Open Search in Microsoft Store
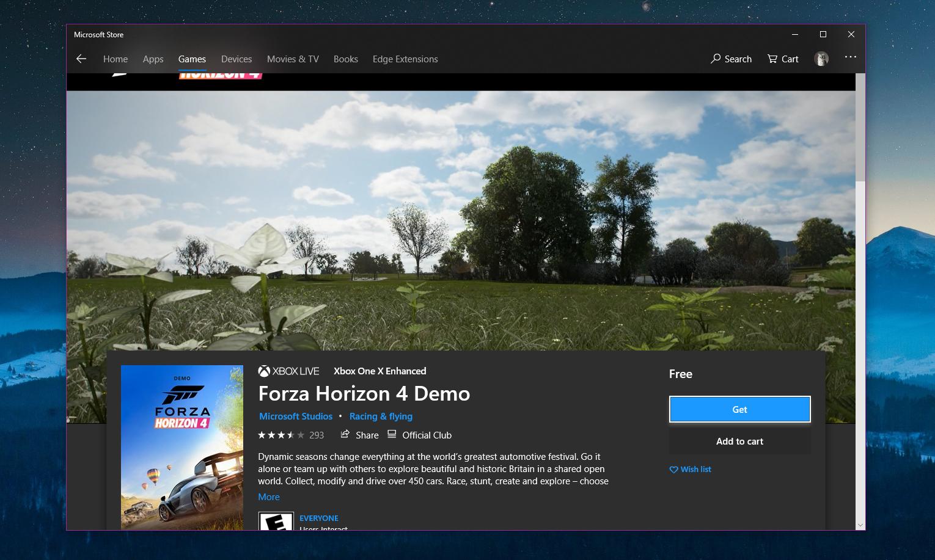 (x=731, y=59)
